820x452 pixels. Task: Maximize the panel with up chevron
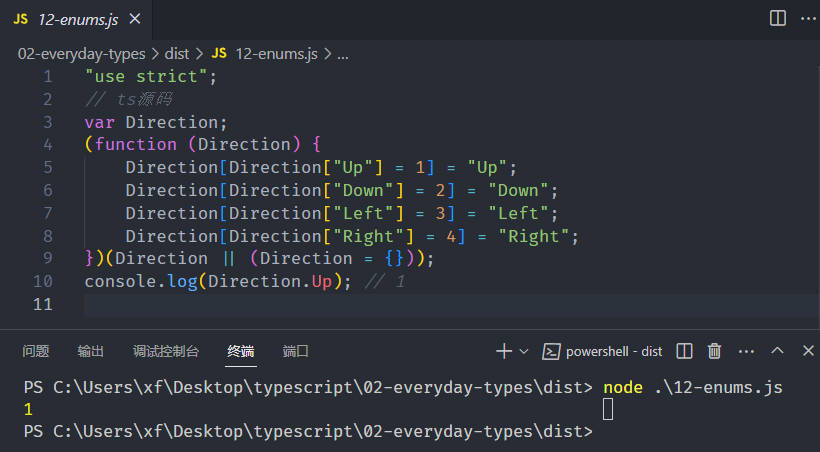[x=777, y=351]
